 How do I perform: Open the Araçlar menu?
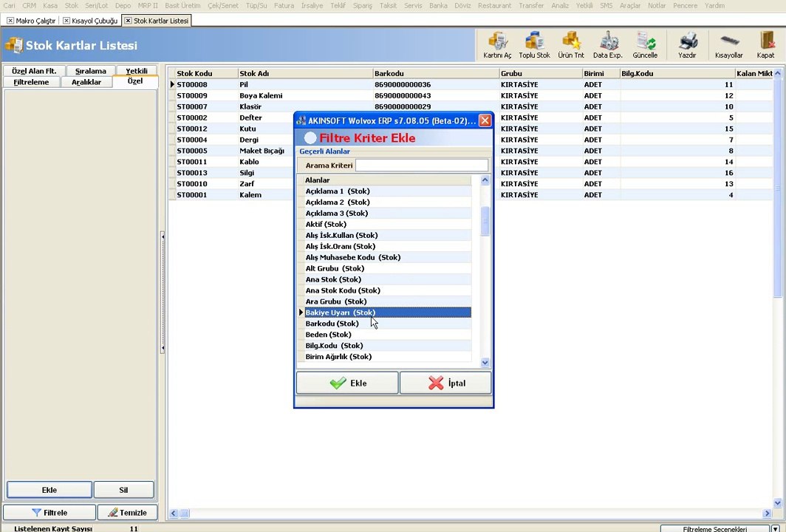click(x=630, y=5)
